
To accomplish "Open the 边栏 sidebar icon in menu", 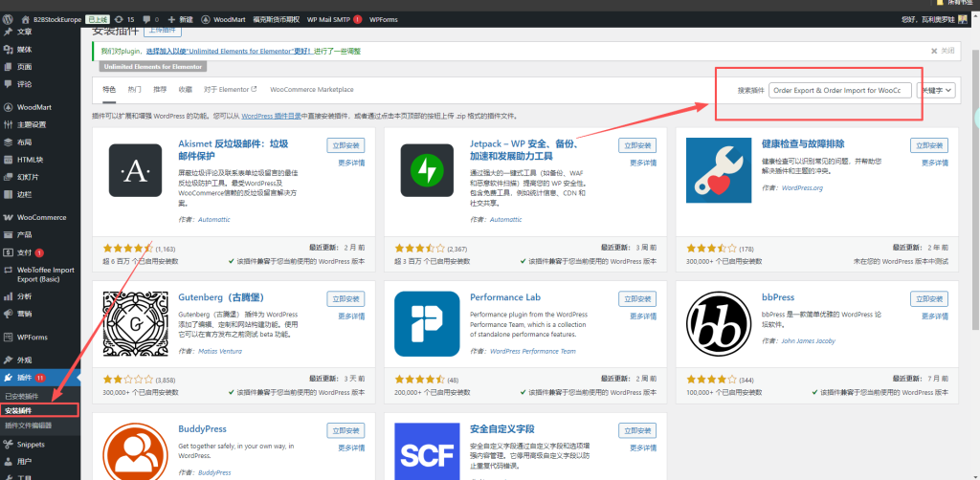I will pos(8,194).
